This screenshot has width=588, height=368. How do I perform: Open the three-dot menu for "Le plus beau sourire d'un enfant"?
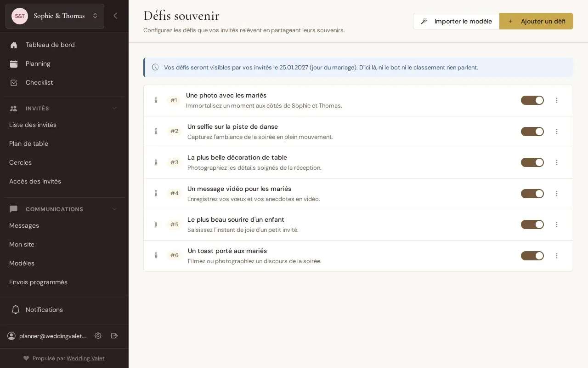click(557, 224)
